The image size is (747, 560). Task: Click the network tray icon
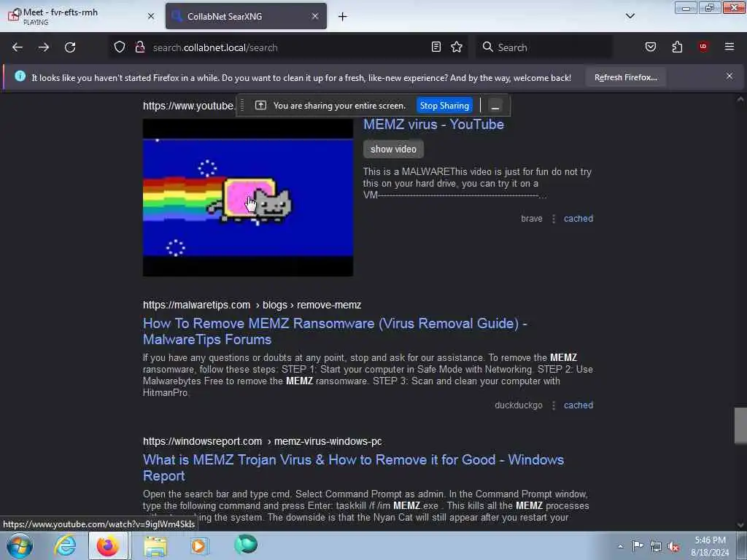coord(656,546)
